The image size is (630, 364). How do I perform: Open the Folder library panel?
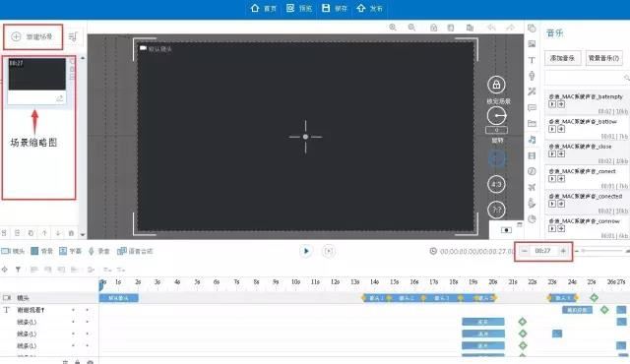(532, 124)
